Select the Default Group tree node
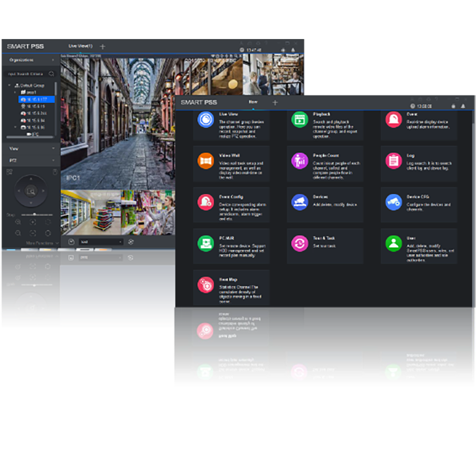This screenshot has width=476, height=476. (x=30, y=85)
